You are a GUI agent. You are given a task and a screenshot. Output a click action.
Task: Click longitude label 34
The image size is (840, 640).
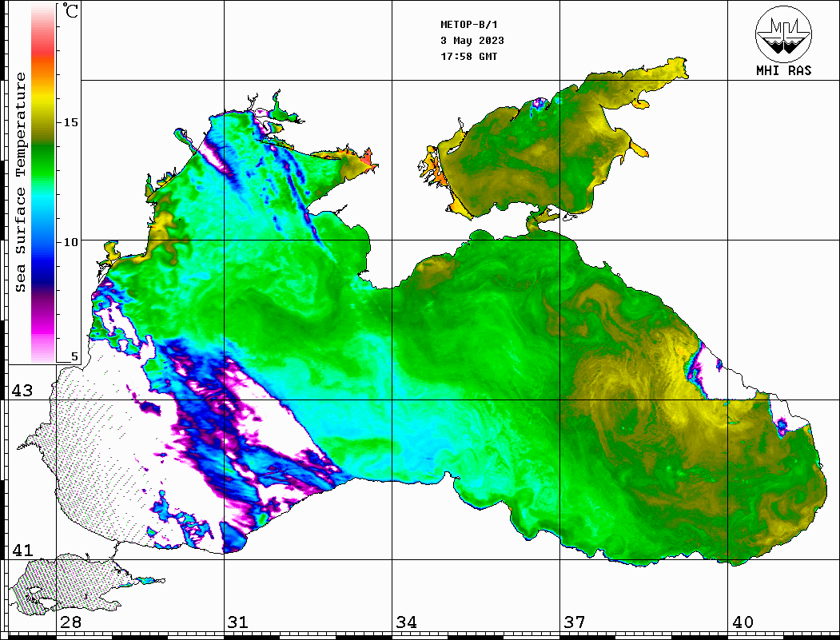407,622
